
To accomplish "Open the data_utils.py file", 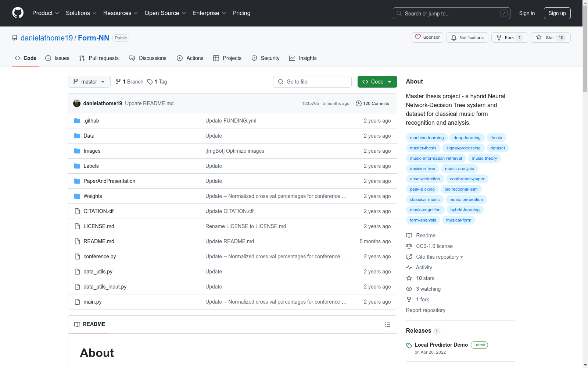I will [x=98, y=272].
